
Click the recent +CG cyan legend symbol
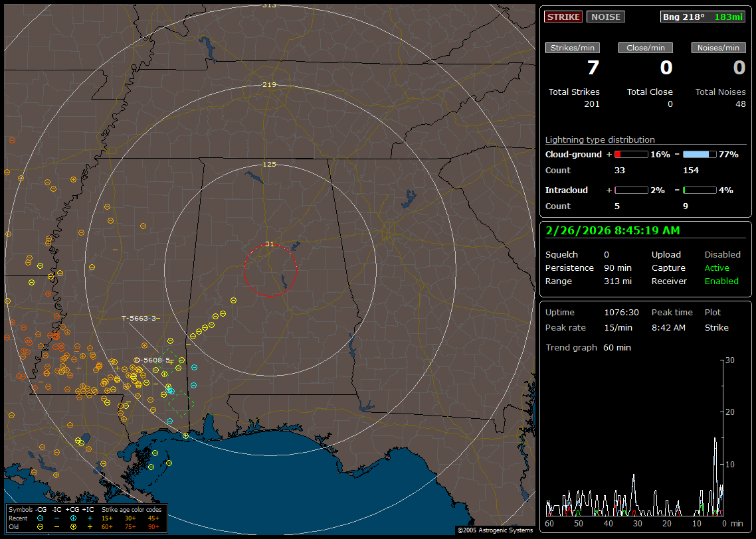73,518
